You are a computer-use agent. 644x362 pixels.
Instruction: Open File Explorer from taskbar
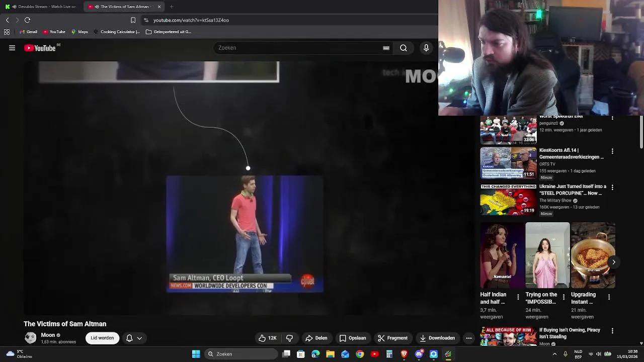click(x=330, y=354)
